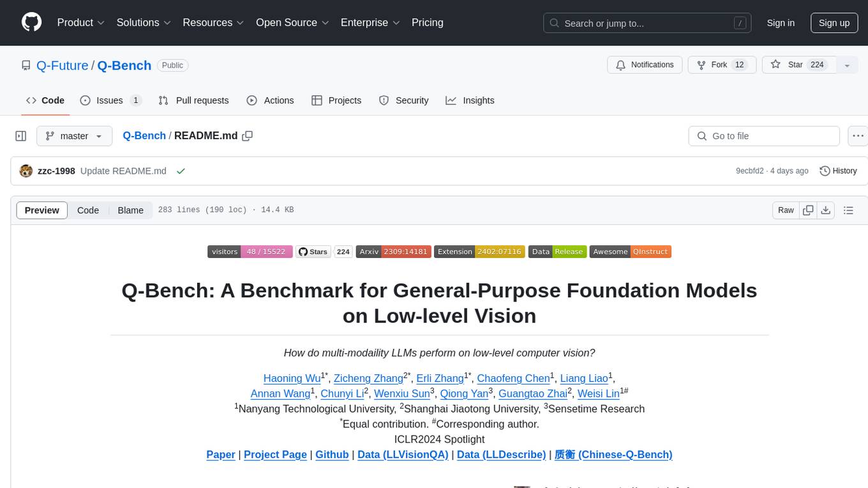
Task: Open the Data (LLVisionQA) link
Action: [x=403, y=455]
